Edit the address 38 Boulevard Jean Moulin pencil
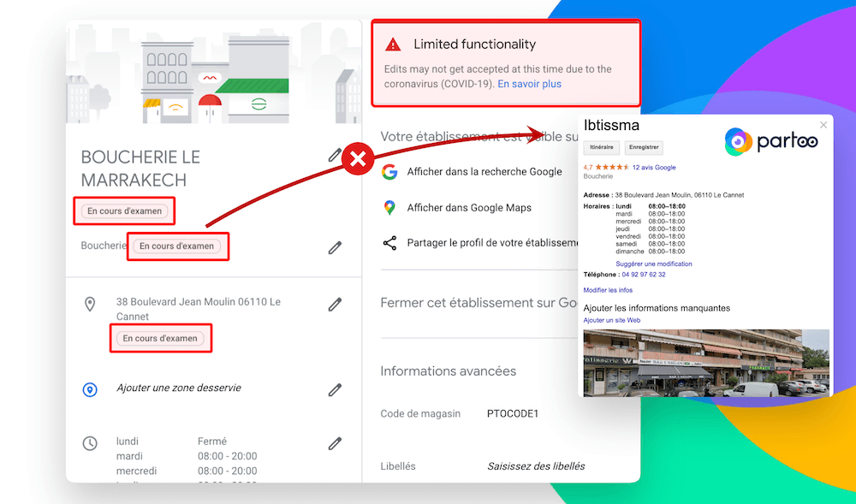This screenshot has height=504, width=856. tap(335, 305)
